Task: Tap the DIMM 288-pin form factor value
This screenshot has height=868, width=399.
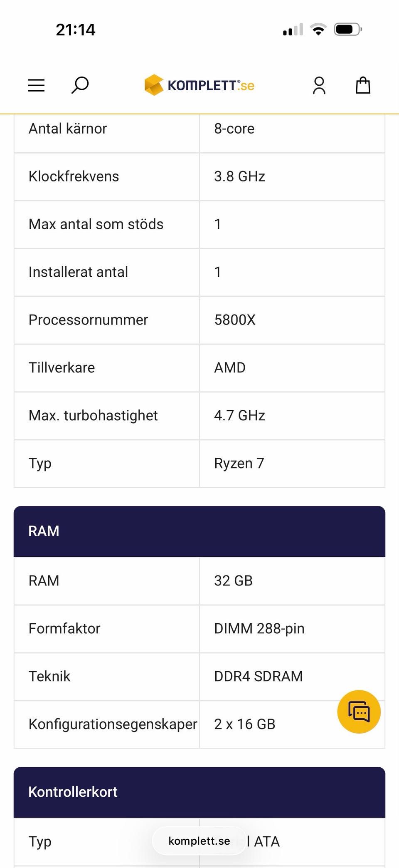Action: point(259,629)
